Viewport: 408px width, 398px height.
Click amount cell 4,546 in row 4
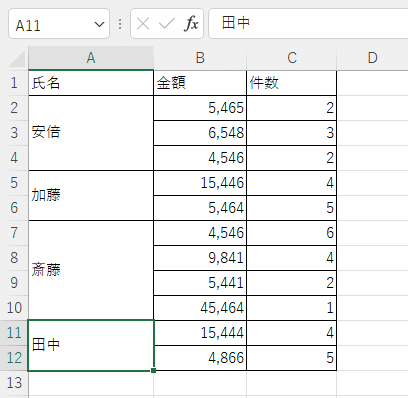tap(200, 158)
